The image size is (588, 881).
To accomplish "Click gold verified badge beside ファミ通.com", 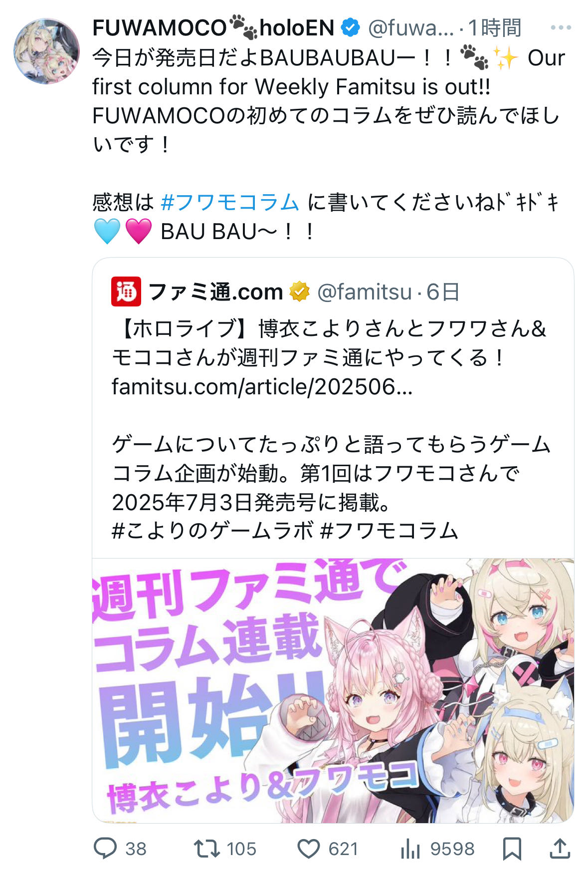I will (x=299, y=292).
